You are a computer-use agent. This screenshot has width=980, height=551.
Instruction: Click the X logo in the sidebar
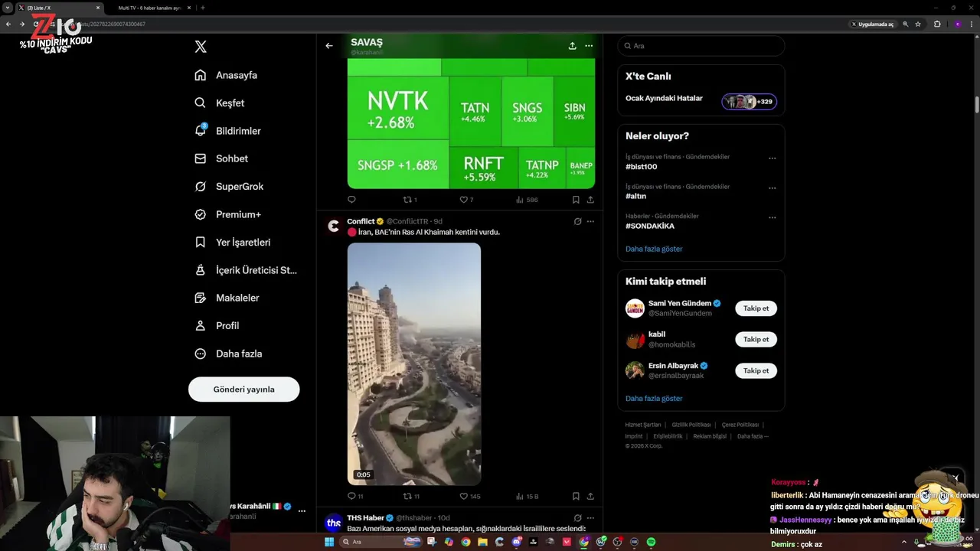click(x=201, y=47)
